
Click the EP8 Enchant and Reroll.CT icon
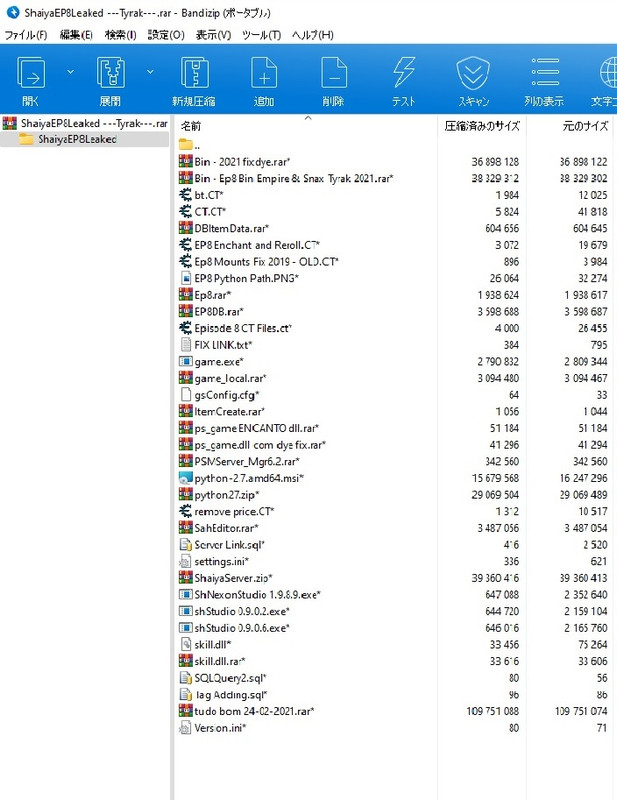(186, 244)
